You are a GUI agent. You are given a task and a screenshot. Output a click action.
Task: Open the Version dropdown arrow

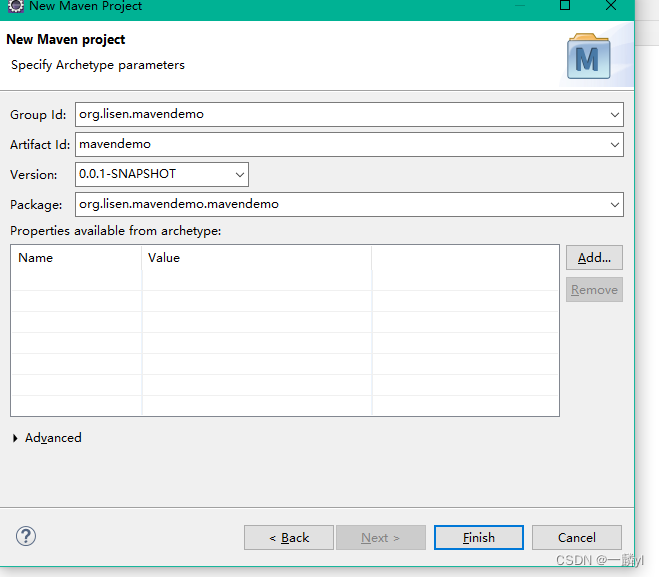tap(240, 174)
